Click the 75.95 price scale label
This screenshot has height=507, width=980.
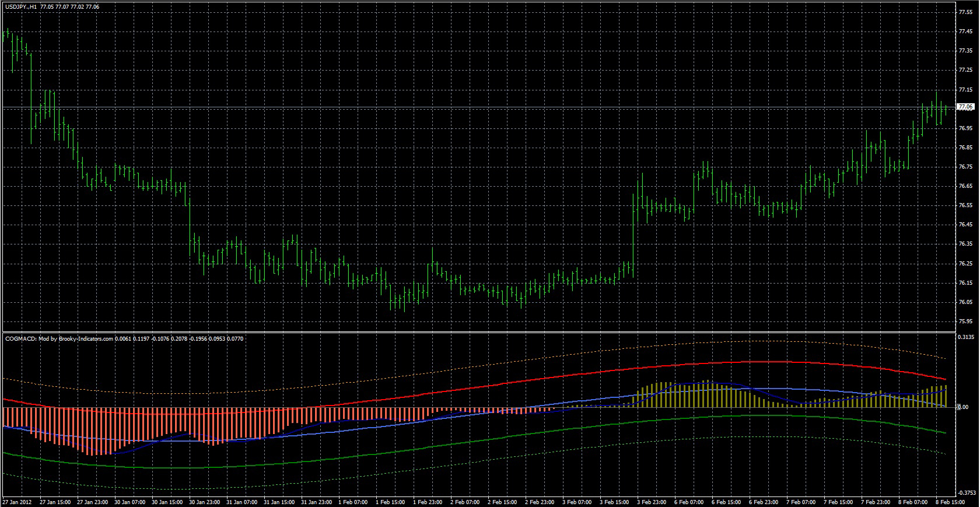(x=965, y=321)
